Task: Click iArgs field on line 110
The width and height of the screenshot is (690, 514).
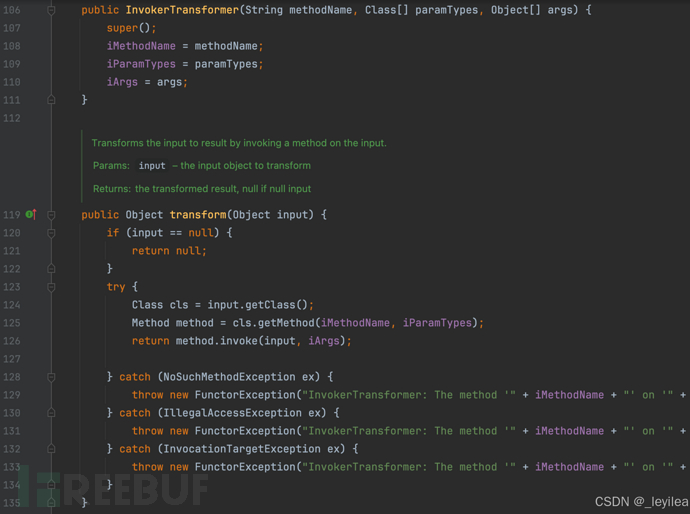Action: (122, 82)
